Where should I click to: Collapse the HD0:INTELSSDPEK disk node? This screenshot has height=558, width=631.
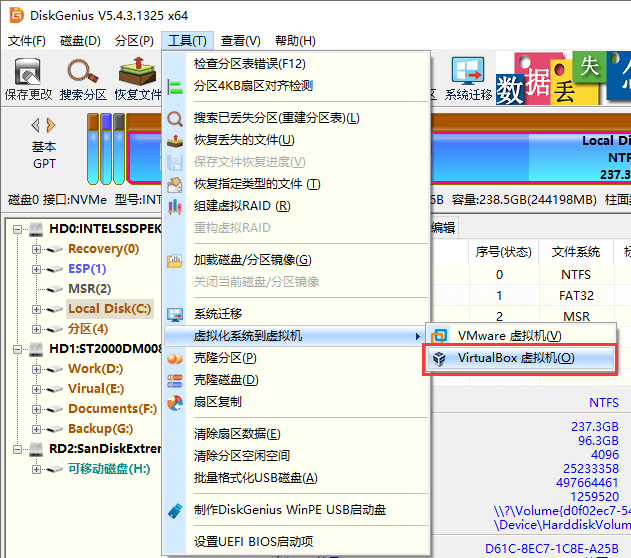pyautogui.click(x=17, y=229)
